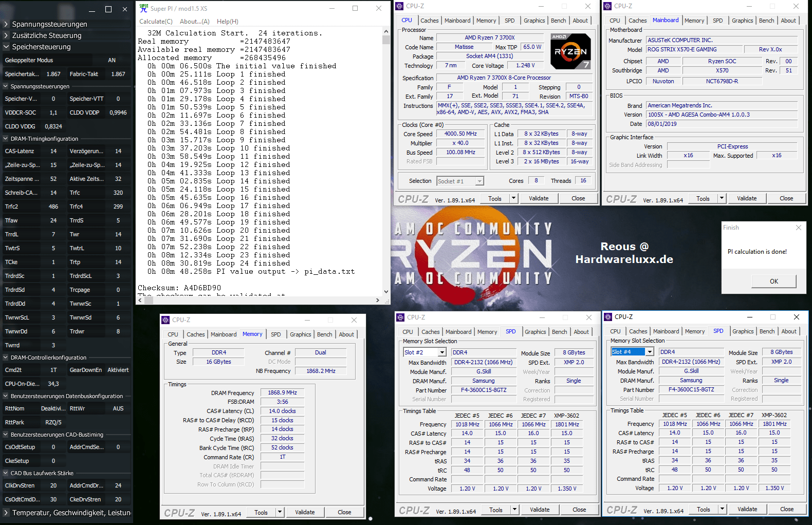Toggle RttPark RZQ/5 value

(x=53, y=422)
